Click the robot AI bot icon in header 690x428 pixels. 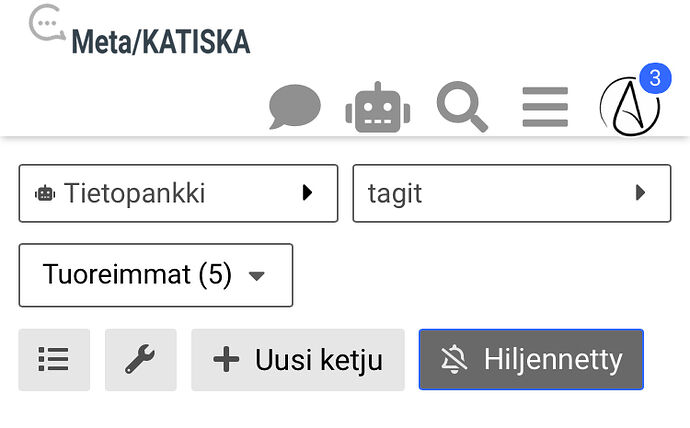click(x=378, y=107)
